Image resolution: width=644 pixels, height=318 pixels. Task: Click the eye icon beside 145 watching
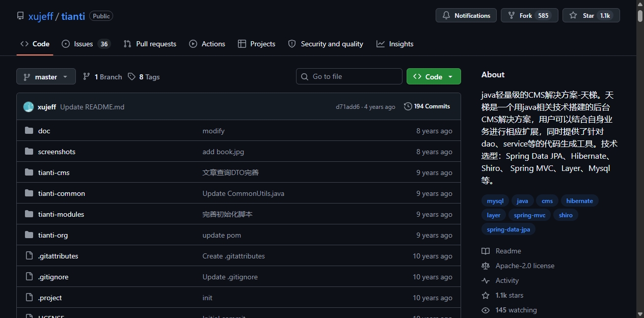486,310
